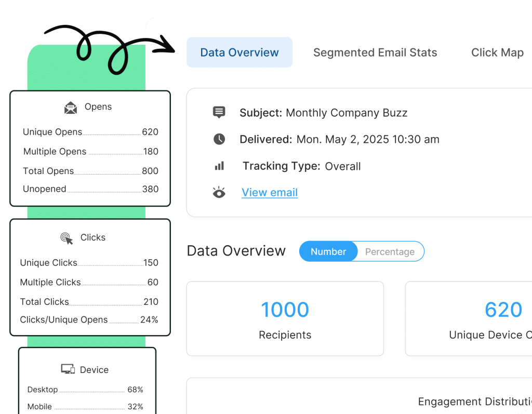
Task: Click the bar chart icon next to Tracking Type
Action: 219,165
